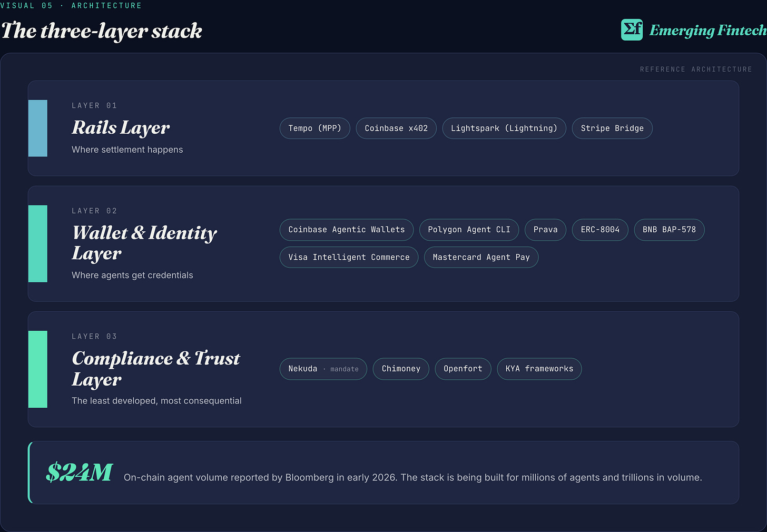Click the Nekuda mandate chip
767x532 pixels.
coord(323,369)
